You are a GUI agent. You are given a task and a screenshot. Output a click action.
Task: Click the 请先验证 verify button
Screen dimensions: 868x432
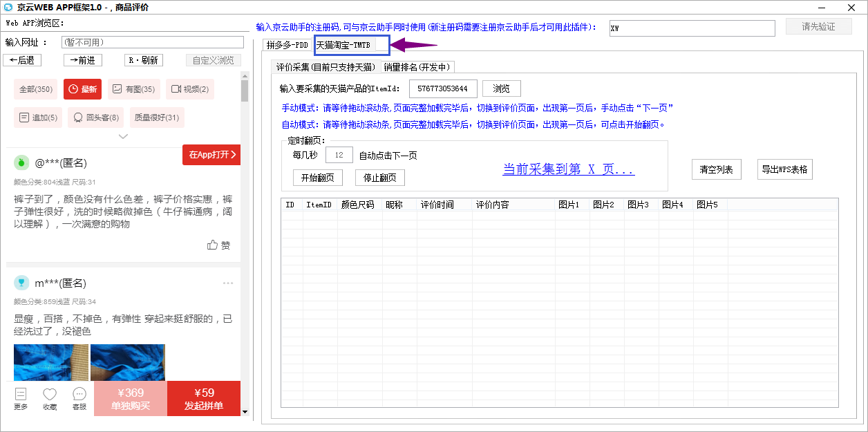tap(819, 27)
